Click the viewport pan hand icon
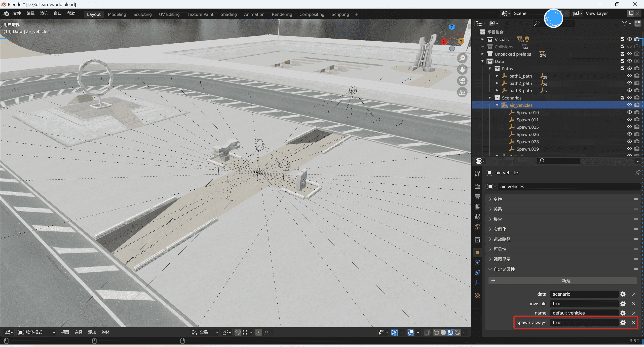This screenshot has height=347, width=644. (x=462, y=70)
